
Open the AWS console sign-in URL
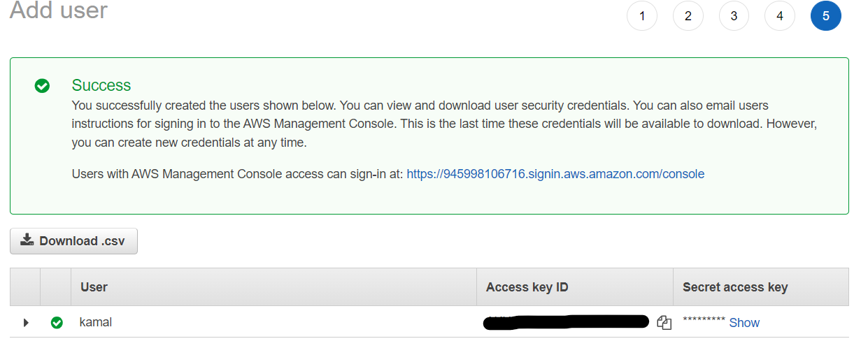tap(555, 174)
